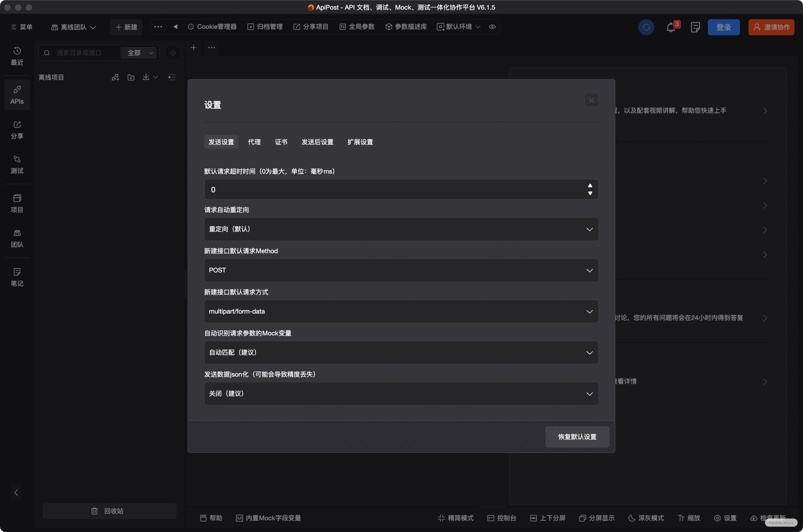Open notifications bell with badge 3
The image size is (803, 532).
[x=671, y=27]
